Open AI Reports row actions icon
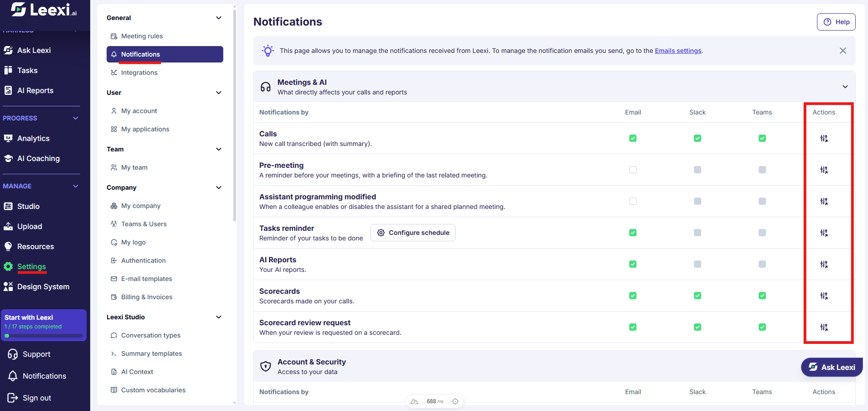This screenshot has width=868, height=411. [824, 264]
